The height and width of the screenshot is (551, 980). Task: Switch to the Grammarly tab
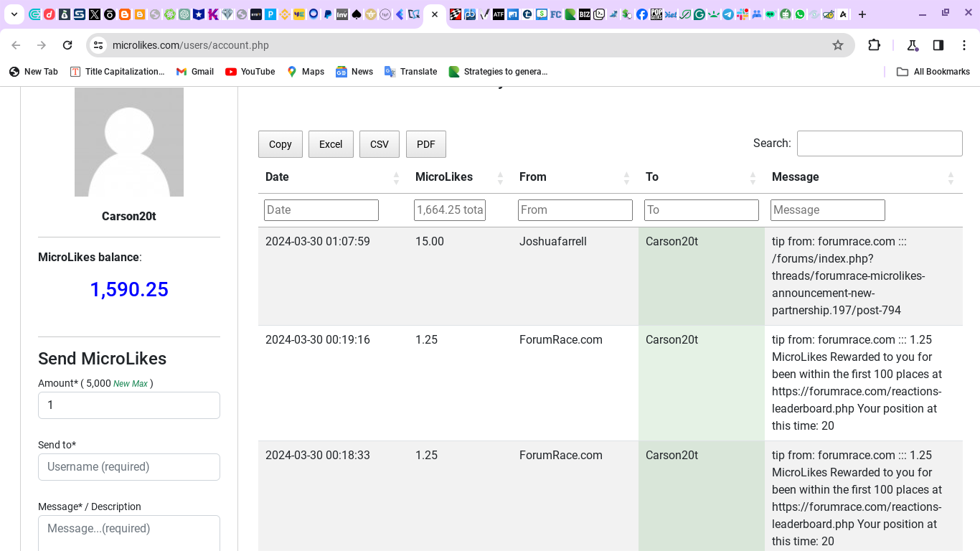[x=699, y=14]
